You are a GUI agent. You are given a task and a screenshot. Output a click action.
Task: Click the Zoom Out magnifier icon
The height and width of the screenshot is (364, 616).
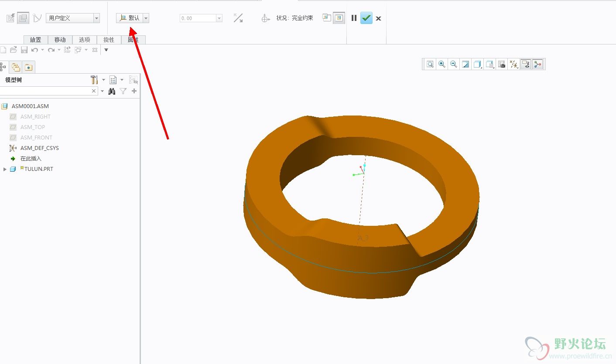click(454, 65)
